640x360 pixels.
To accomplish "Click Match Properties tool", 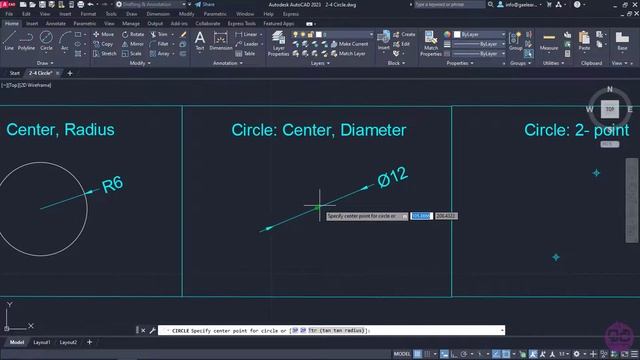I will pos(431,43).
